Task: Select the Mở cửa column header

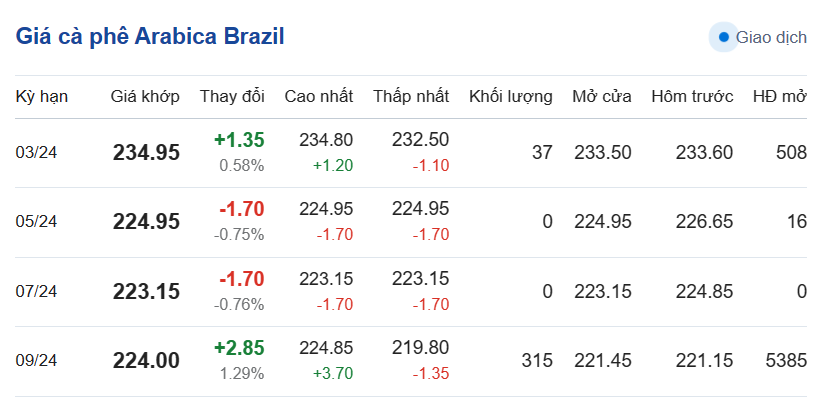Action: pos(602,97)
